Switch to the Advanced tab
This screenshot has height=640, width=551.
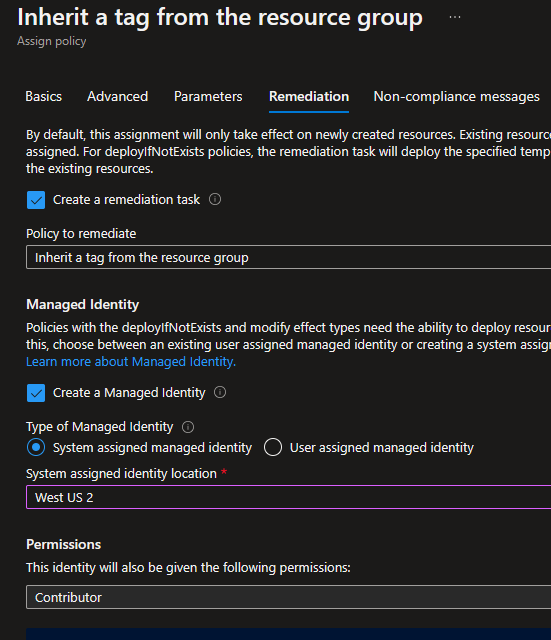[118, 96]
